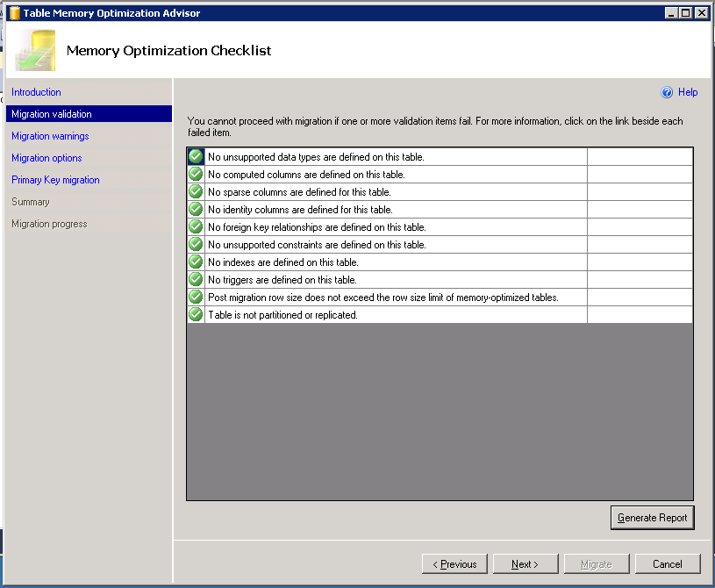Select the no indexes defined row
715x588 pixels.
tap(282, 262)
